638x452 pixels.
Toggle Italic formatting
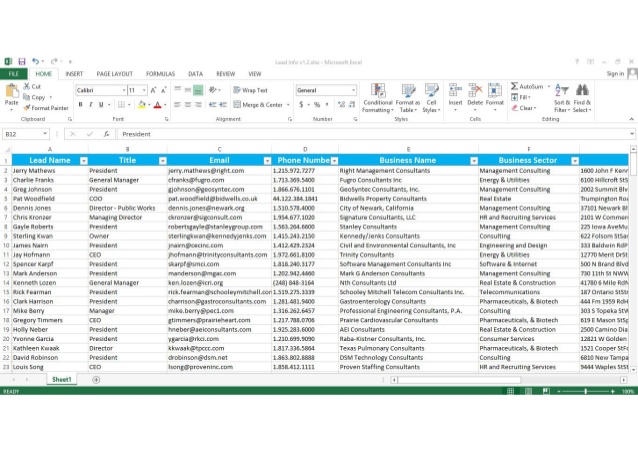click(x=91, y=105)
